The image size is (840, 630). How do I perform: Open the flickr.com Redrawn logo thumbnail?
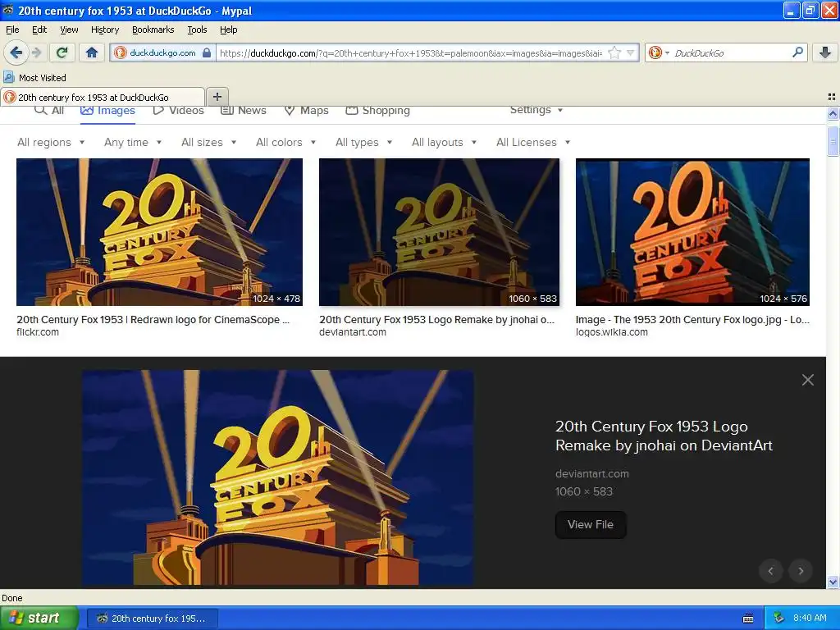[160, 232]
